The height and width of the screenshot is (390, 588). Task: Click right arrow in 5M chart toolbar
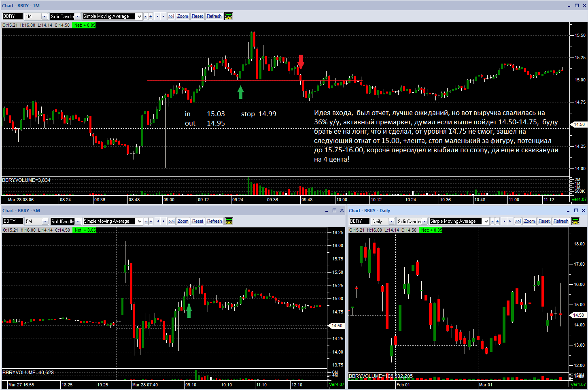163,221
